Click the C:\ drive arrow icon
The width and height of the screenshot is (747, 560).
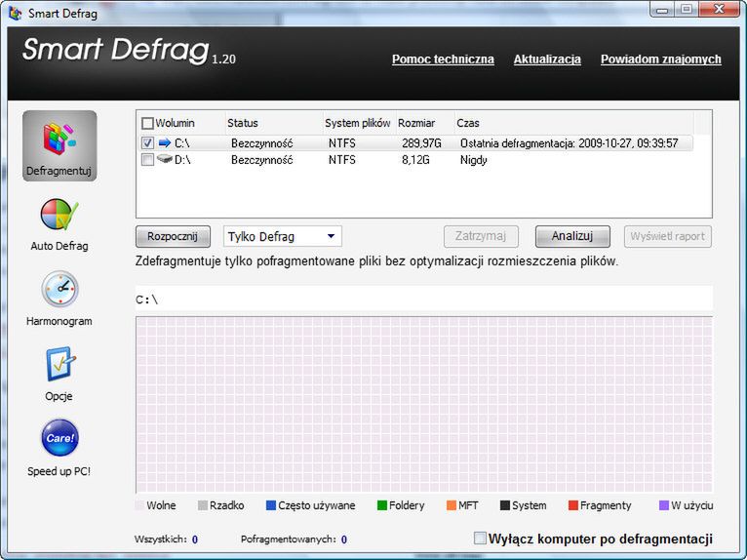[165, 142]
